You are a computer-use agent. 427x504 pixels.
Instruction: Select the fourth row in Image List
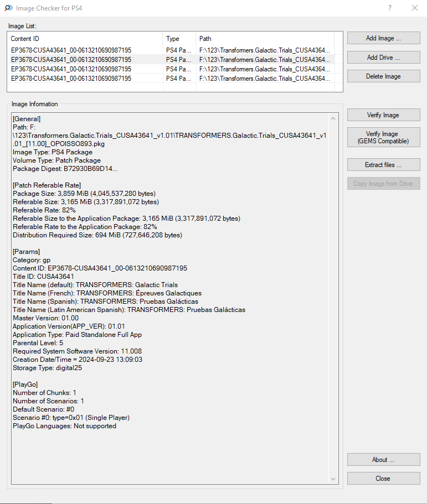[x=171, y=78]
